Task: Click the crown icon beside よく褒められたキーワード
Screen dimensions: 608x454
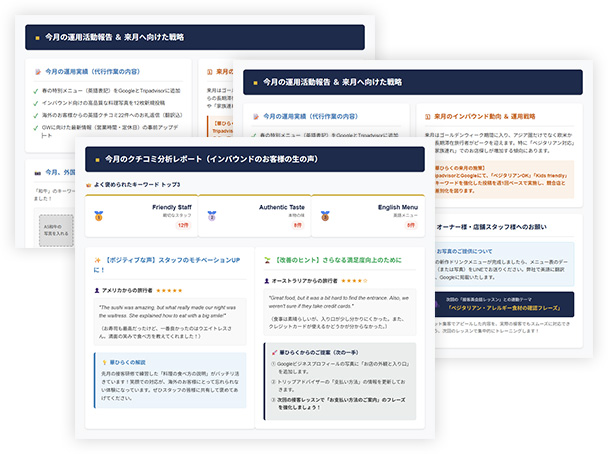Action: pos(88,185)
